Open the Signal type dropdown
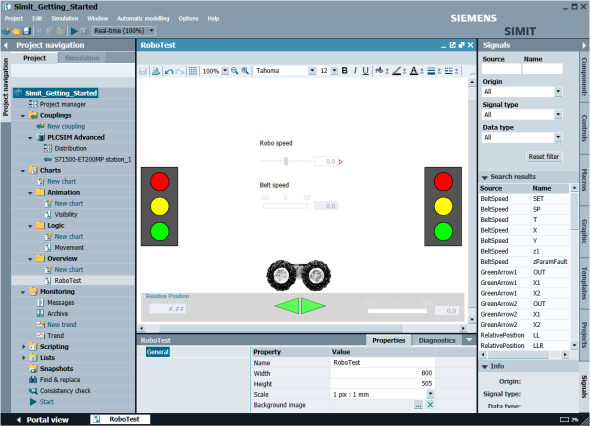590x426 pixels. [558, 114]
